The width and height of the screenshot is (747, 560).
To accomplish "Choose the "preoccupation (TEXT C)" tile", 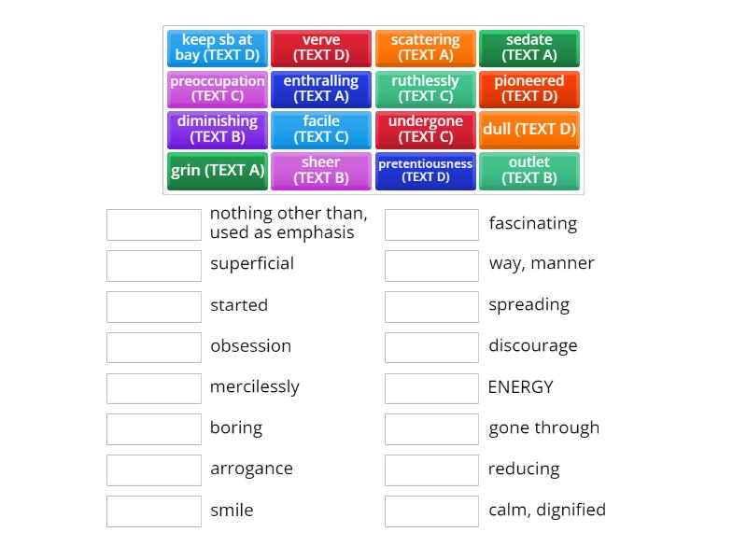I will [217, 89].
